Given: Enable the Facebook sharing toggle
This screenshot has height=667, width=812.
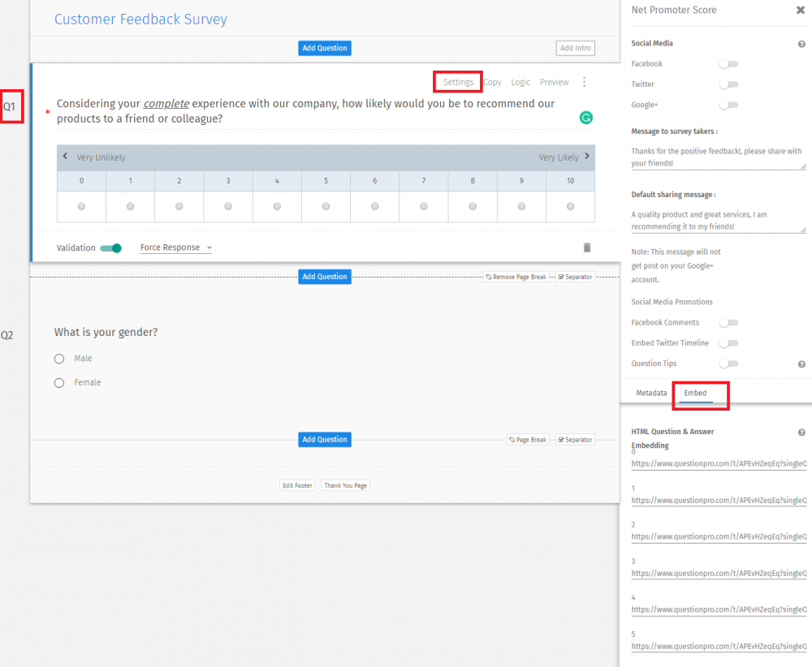Looking at the screenshot, I should click(728, 63).
